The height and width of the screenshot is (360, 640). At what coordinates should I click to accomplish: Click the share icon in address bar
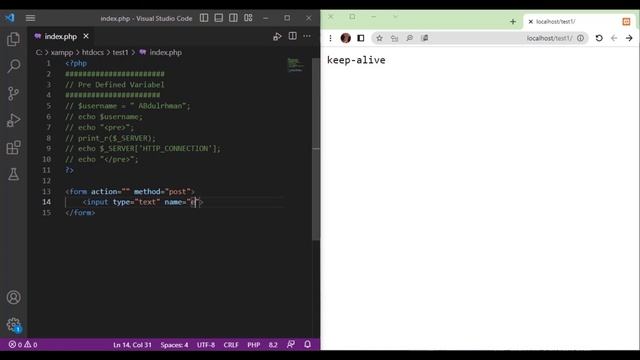click(394, 38)
